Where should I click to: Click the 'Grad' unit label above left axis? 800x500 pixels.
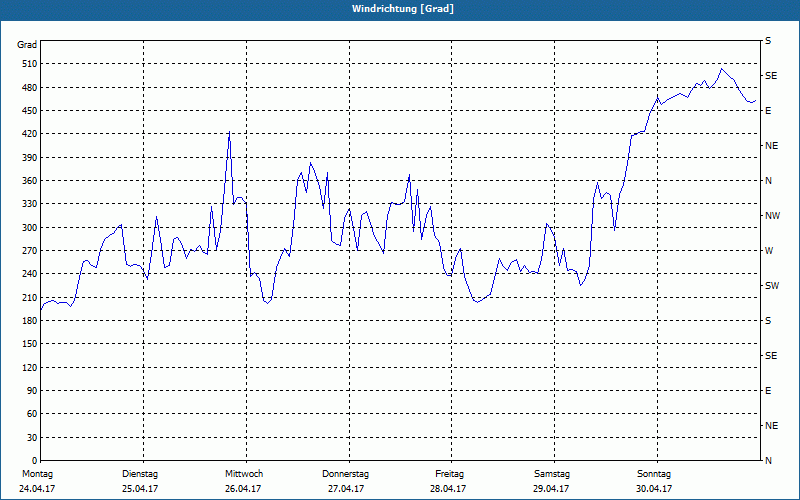coord(27,45)
